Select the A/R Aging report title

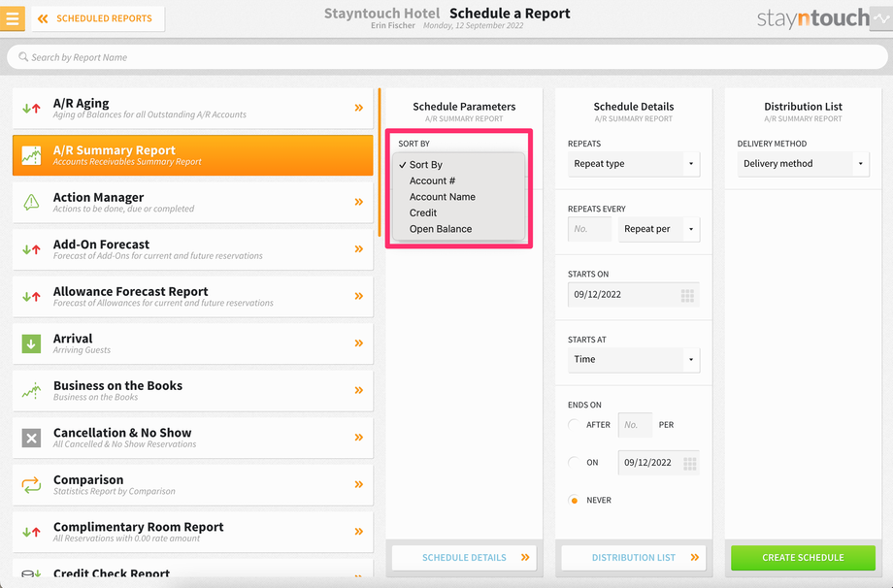(81, 104)
